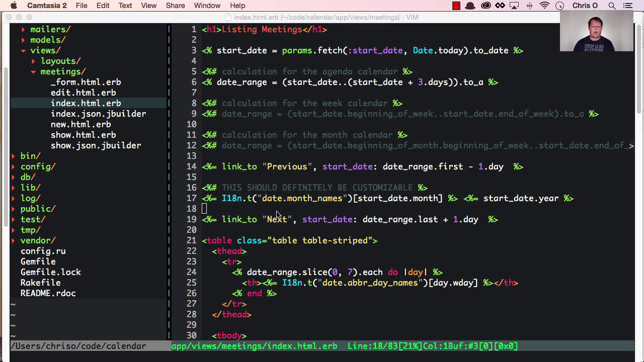Open the Notification Center list icon

click(627, 6)
